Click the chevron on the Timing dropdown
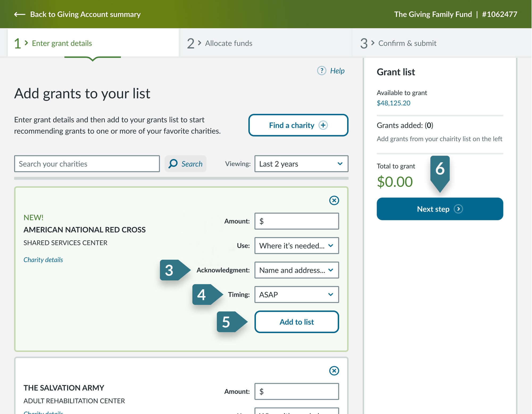The image size is (532, 414). [330, 295]
